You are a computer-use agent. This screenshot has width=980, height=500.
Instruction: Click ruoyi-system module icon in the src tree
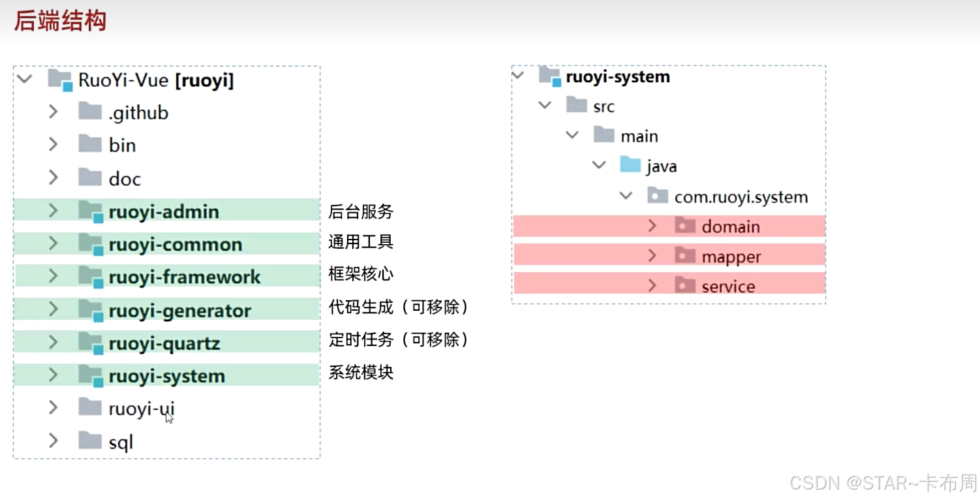tap(550, 76)
